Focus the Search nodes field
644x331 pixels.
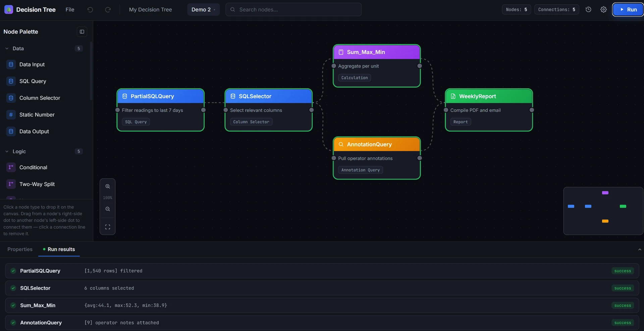[x=293, y=9]
